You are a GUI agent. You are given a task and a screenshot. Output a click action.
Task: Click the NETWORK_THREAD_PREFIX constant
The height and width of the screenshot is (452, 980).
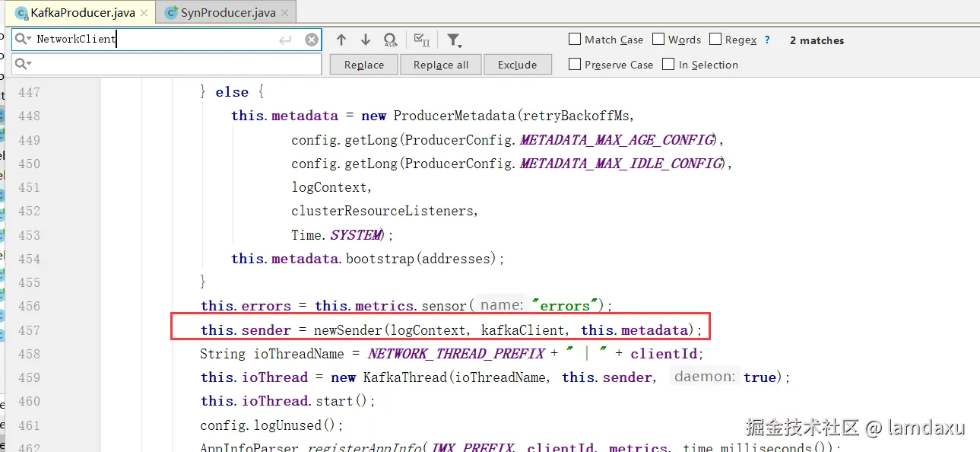click(456, 354)
